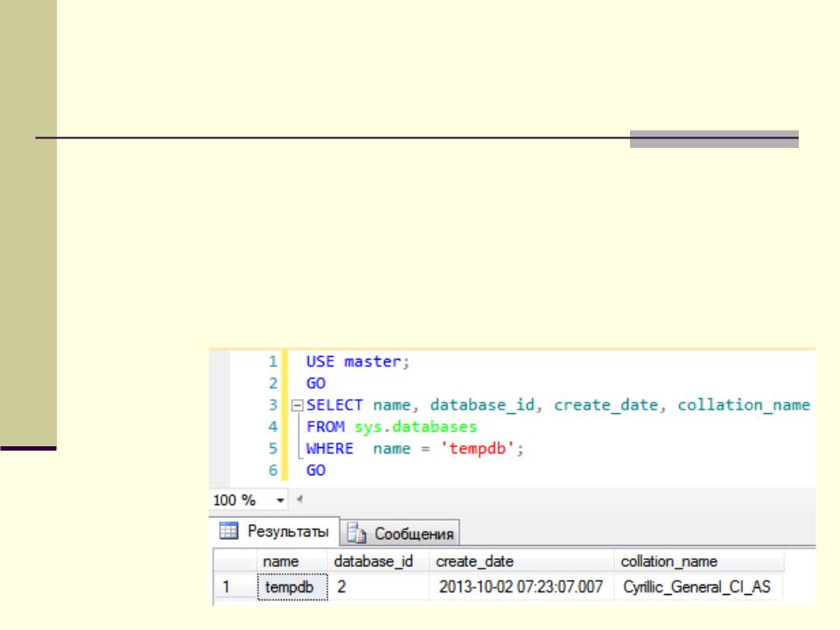This screenshot has width=840, height=630.
Task: Click sys.databases in the FROM line
Action: point(415,427)
